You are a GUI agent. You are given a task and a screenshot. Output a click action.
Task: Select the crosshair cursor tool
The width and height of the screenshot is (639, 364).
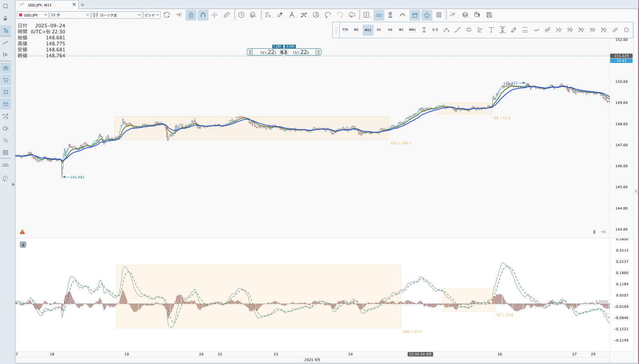pos(214,15)
